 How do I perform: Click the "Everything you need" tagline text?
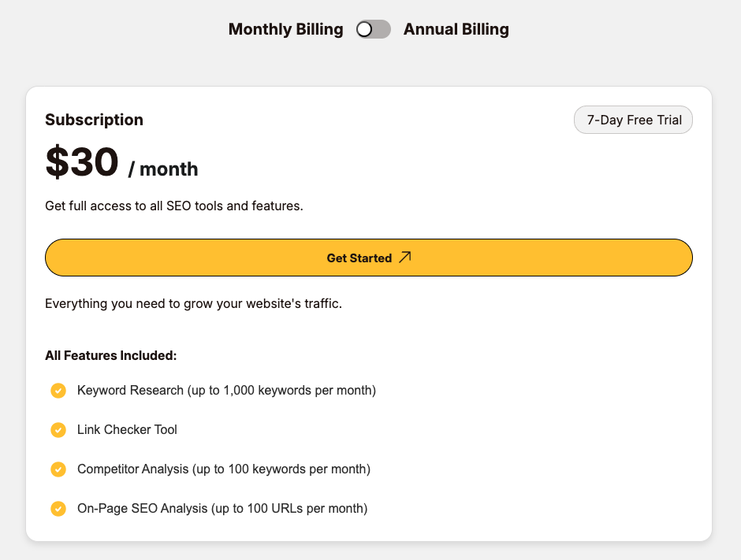click(x=193, y=304)
